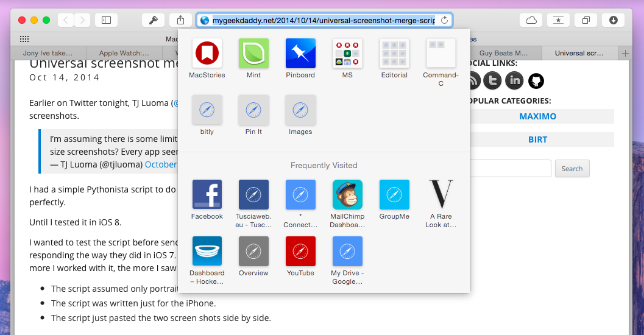This screenshot has height=335, width=644.
Task: Open the MacStories favorite bookmark
Action: click(207, 54)
